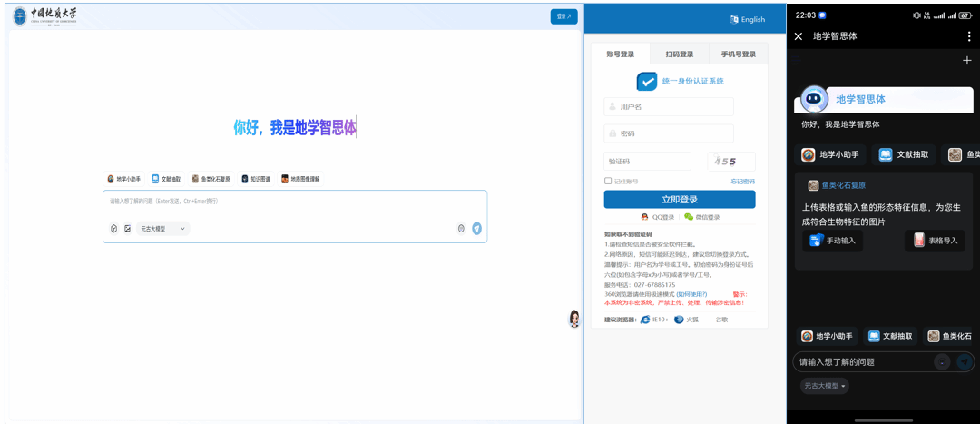The image size is (980, 424).
Task: Tap the three-dot menu in mobile header
Action: (967, 36)
